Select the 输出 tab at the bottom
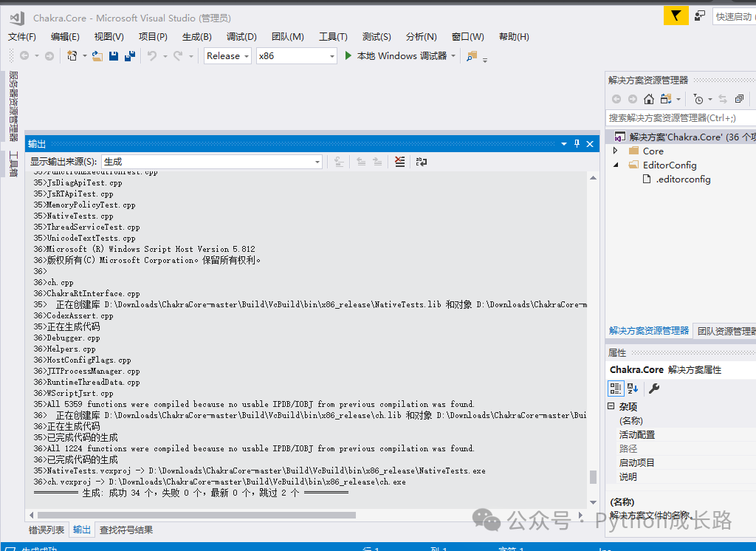Screen dimensions: 756x551 81,530
